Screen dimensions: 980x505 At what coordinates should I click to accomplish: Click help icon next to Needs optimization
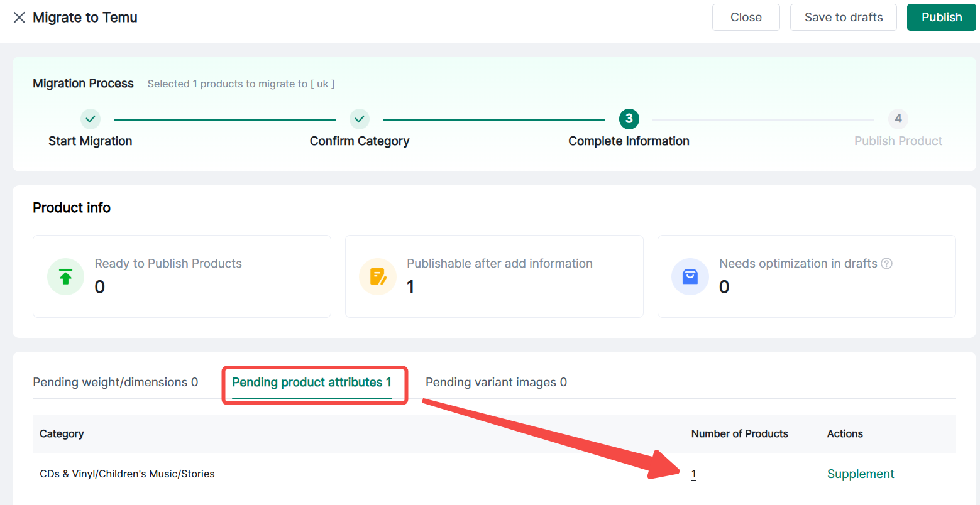pyautogui.click(x=886, y=264)
